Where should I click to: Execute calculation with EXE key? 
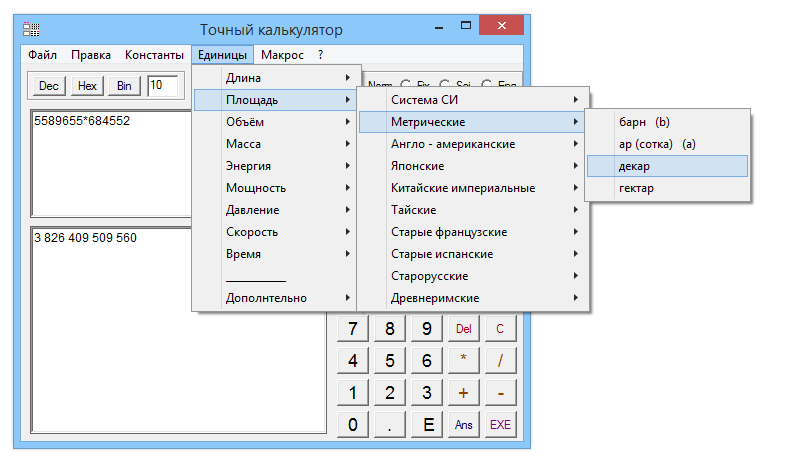point(501,425)
